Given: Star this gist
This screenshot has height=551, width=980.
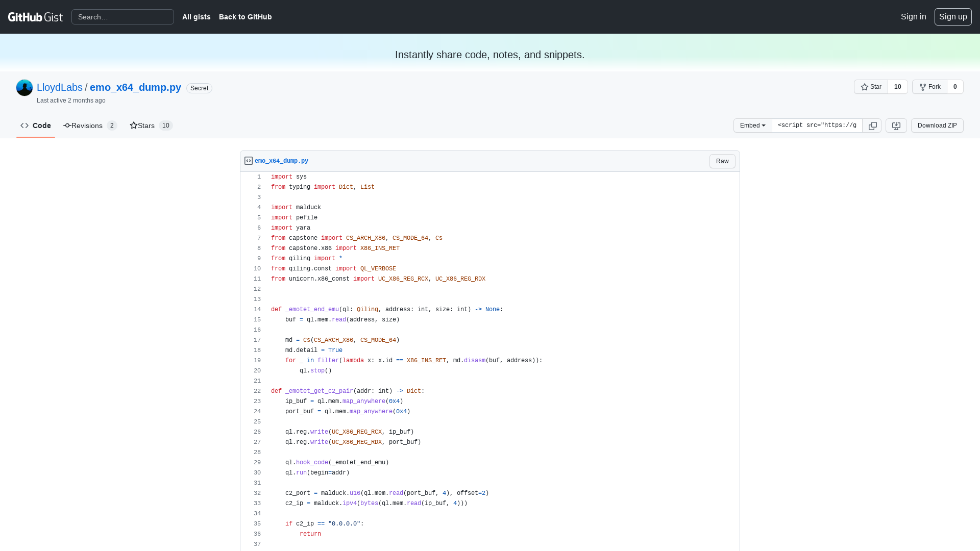Looking at the screenshot, I should tap(871, 87).
